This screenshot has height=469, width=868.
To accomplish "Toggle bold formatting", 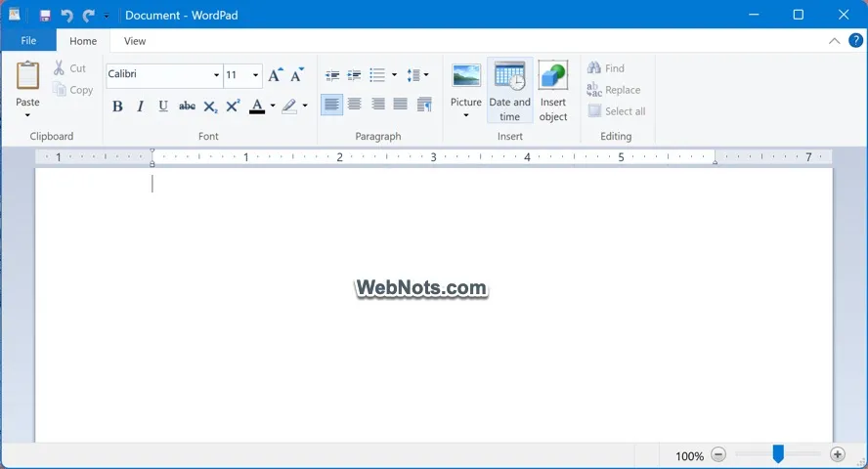I will (117, 106).
